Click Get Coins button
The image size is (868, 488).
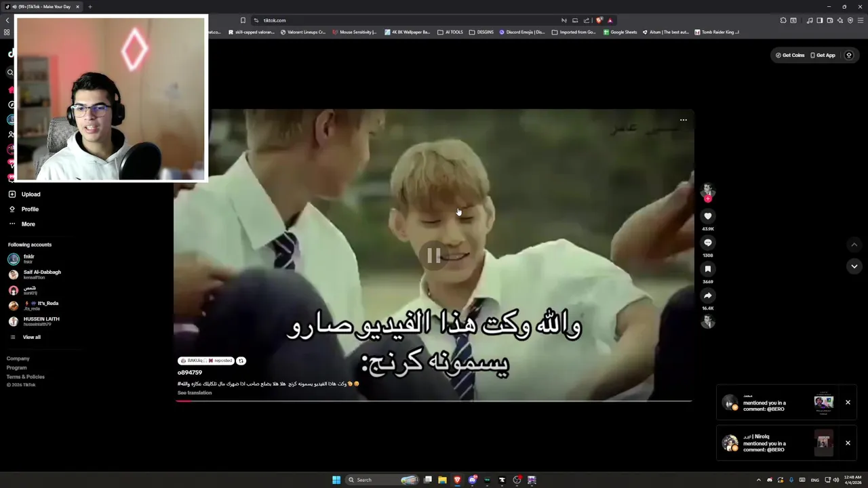click(790, 55)
